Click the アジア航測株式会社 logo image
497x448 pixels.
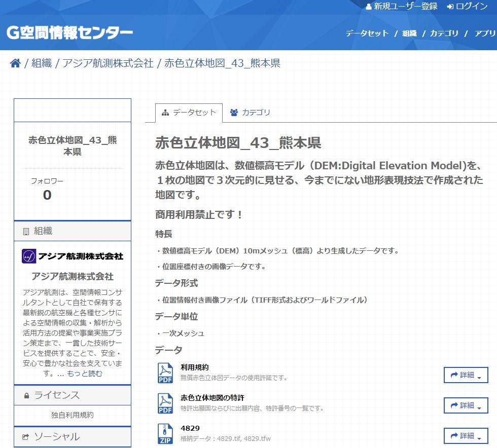click(x=72, y=256)
